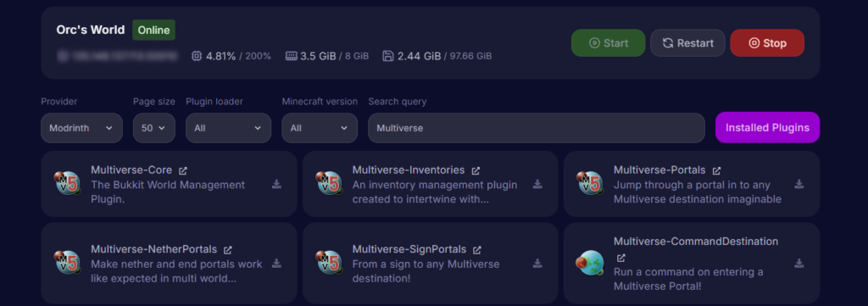
Task: Click the Orc's World server name
Action: tap(91, 30)
